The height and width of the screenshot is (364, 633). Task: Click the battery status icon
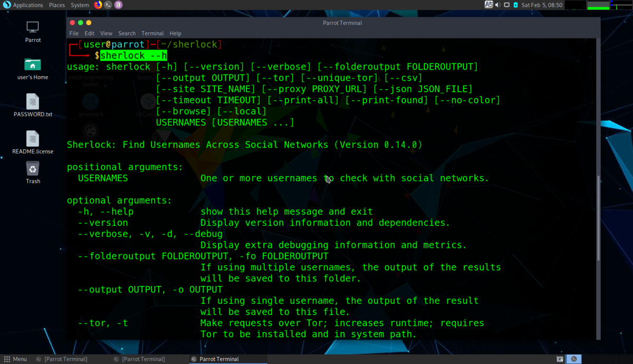515,5
